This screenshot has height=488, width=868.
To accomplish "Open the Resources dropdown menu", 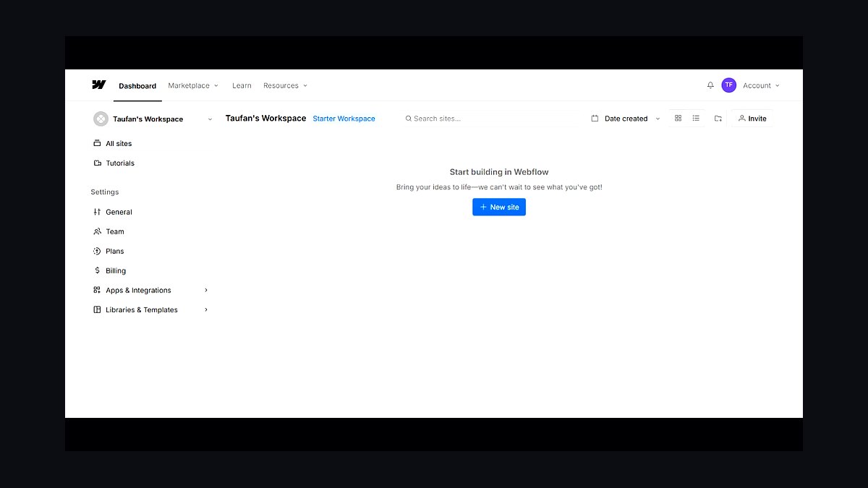I will [x=285, y=85].
